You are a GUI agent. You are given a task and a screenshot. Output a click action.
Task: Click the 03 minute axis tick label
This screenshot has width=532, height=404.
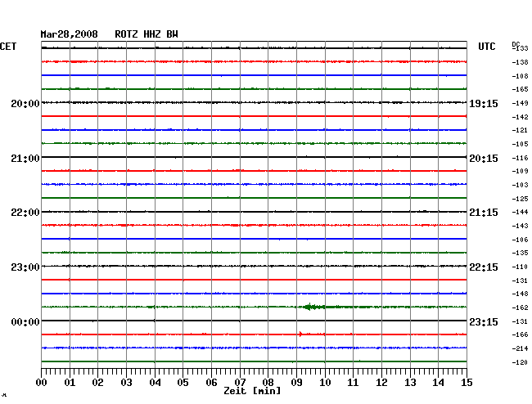(x=126, y=382)
